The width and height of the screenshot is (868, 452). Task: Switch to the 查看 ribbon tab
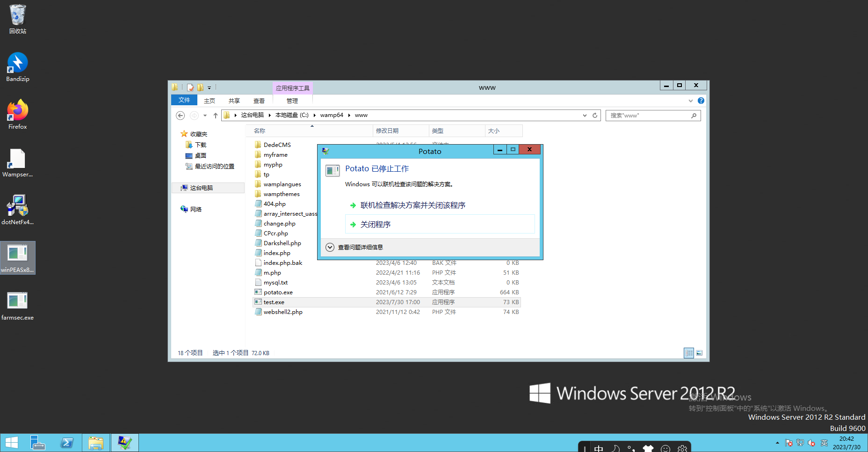pos(259,101)
